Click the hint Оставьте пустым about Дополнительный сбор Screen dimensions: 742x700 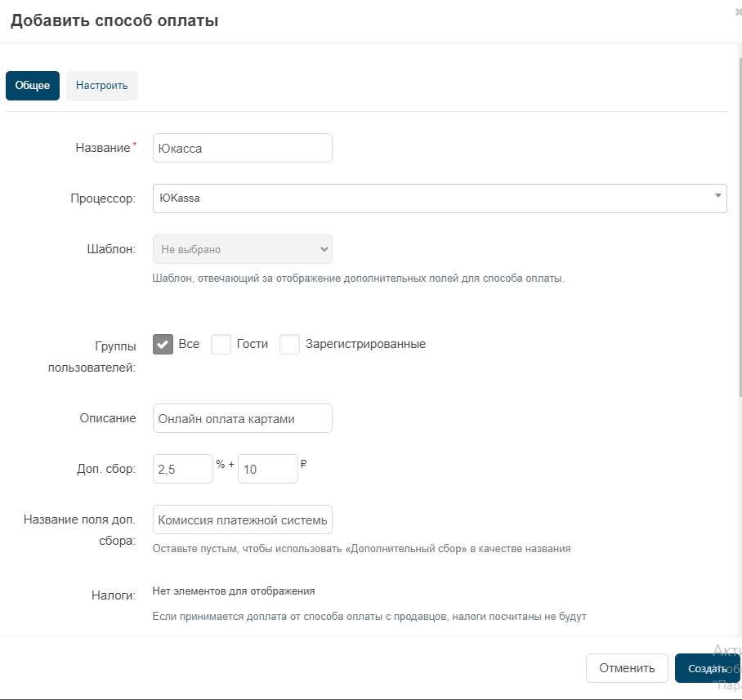361,549
